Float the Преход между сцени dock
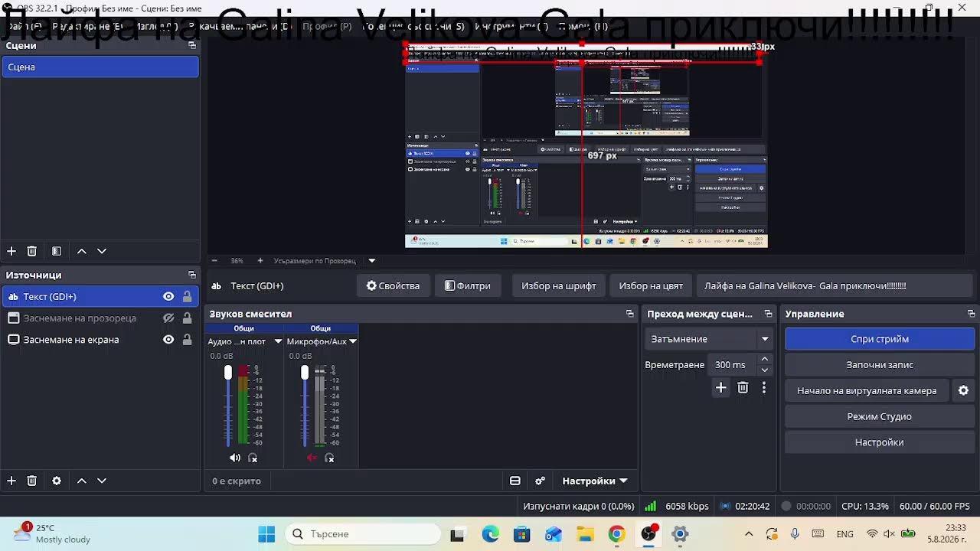Viewport: 980px width, 551px height. (x=769, y=314)
